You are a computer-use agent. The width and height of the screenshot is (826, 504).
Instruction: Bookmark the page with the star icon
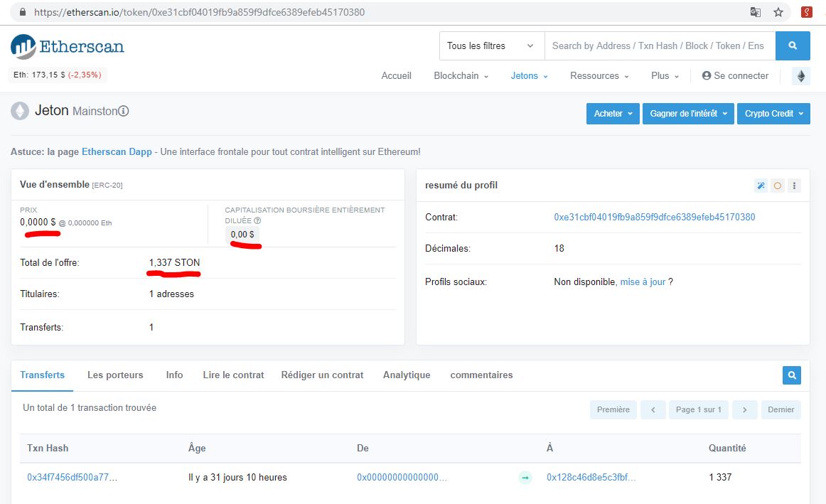pos(778,11)
